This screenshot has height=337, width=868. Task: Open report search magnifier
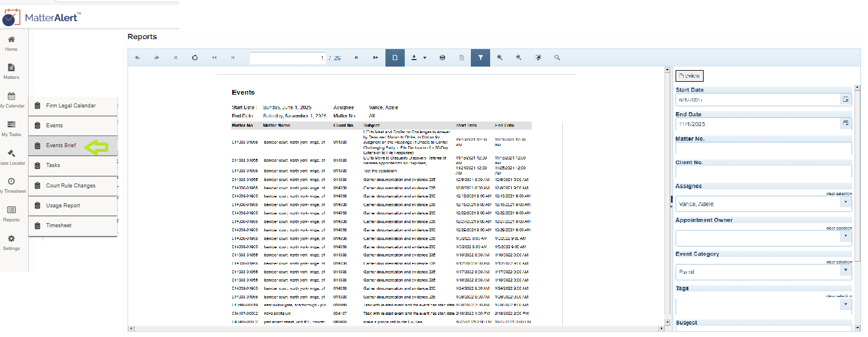(x=557, y=58)
